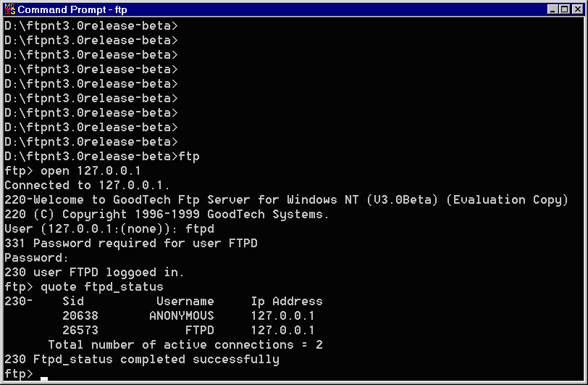Image resolution: width=588 pixels, height=385 pixels.
Task: Click 'Total number of active connections = 2'
Action: pyautogui.click(x=185, y=345)
